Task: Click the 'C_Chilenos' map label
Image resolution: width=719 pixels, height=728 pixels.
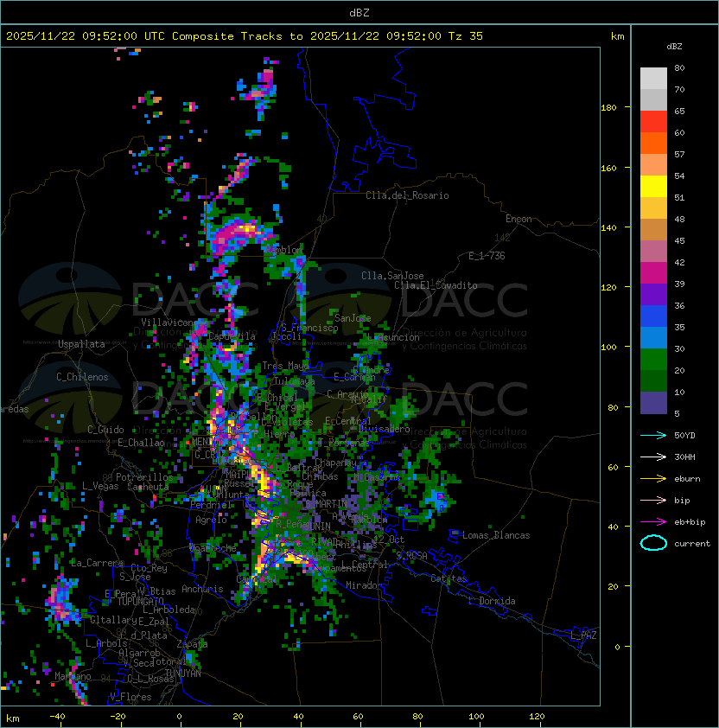Action: point(82,377)
